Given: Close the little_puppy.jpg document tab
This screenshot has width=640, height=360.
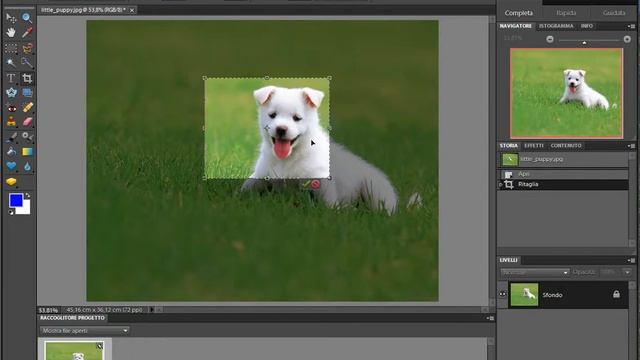Looking at the screenshot, I should pos(132,10).
